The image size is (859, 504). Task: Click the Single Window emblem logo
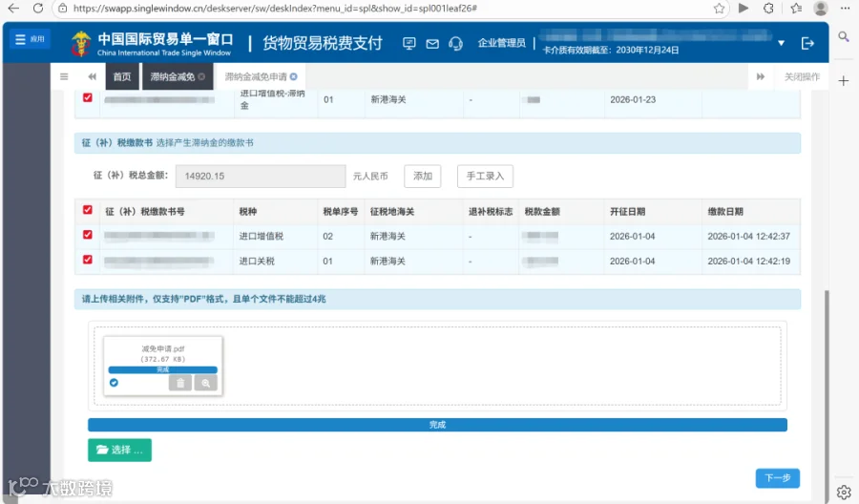coord(81,43)
